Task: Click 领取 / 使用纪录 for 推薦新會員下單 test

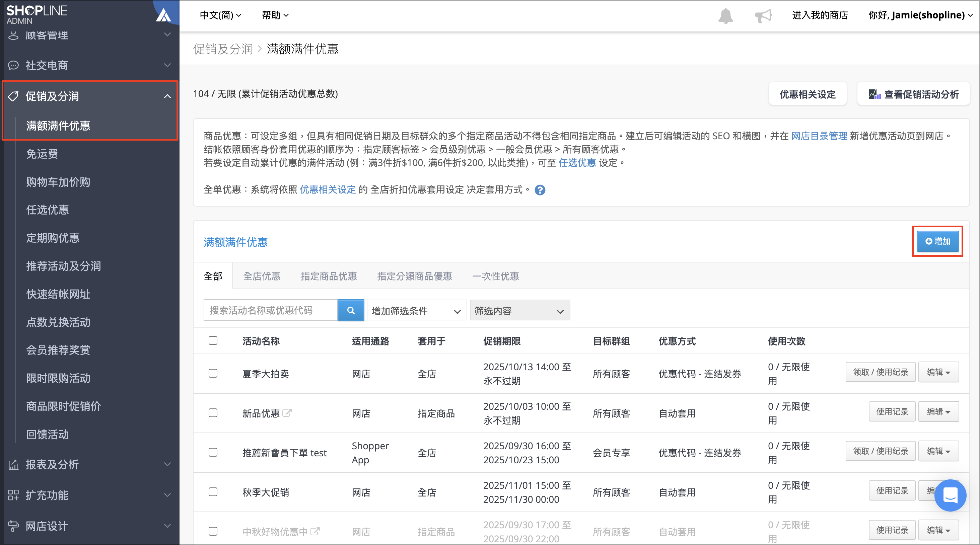Action: [x=880, y=451]
